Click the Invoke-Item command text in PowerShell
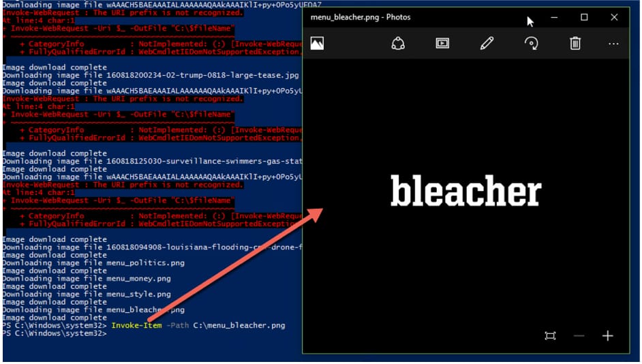Image resolution: width=642 pixels, height=364 pixels. (136, 326)
